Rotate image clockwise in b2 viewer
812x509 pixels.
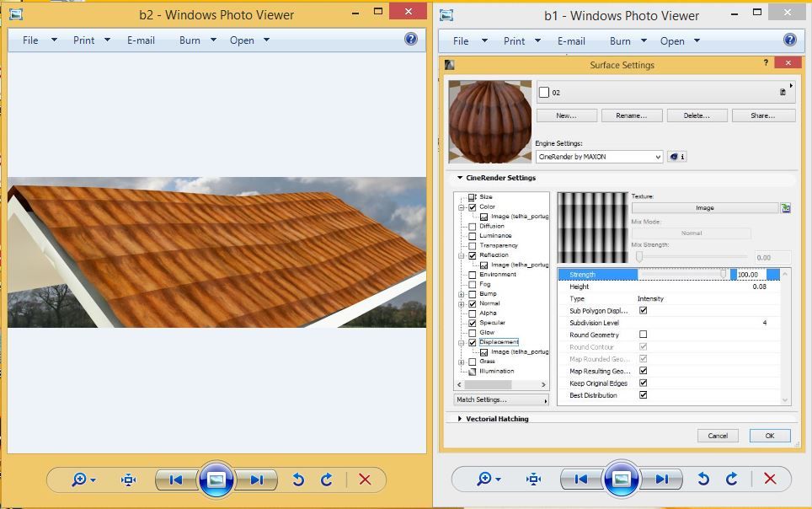tap(327, 480)
